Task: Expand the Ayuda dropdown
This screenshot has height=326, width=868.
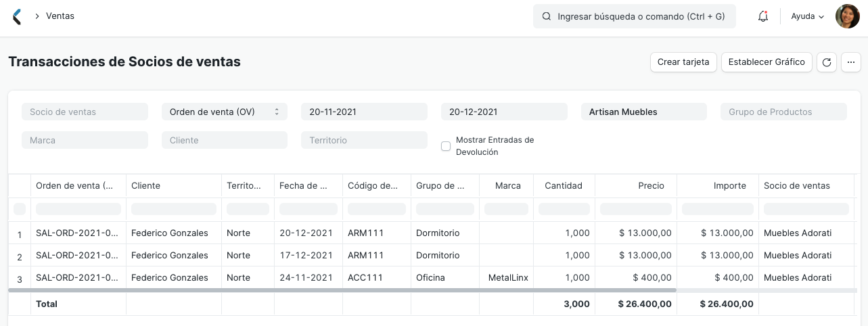Action: click(807, 16)
